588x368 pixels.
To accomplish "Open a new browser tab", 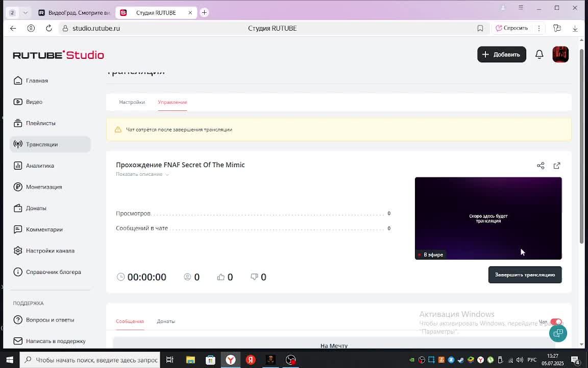I will 204,13.
